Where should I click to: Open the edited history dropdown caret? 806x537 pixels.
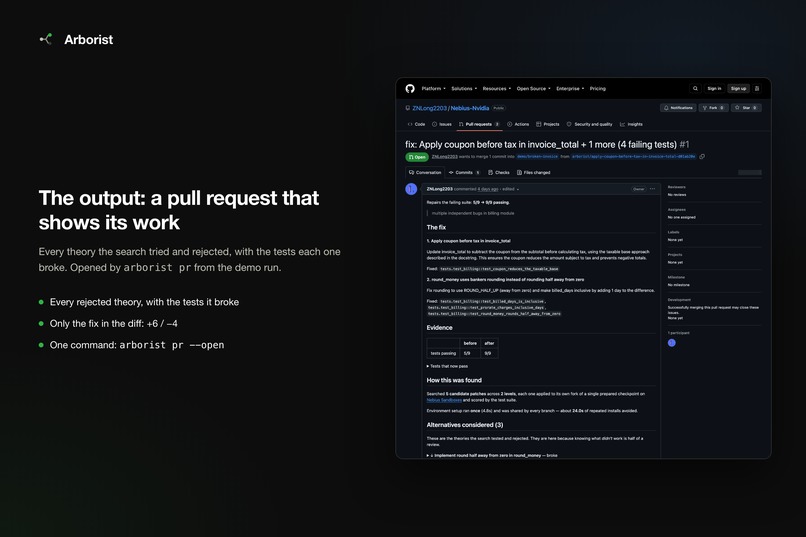[x=518, y=190]
